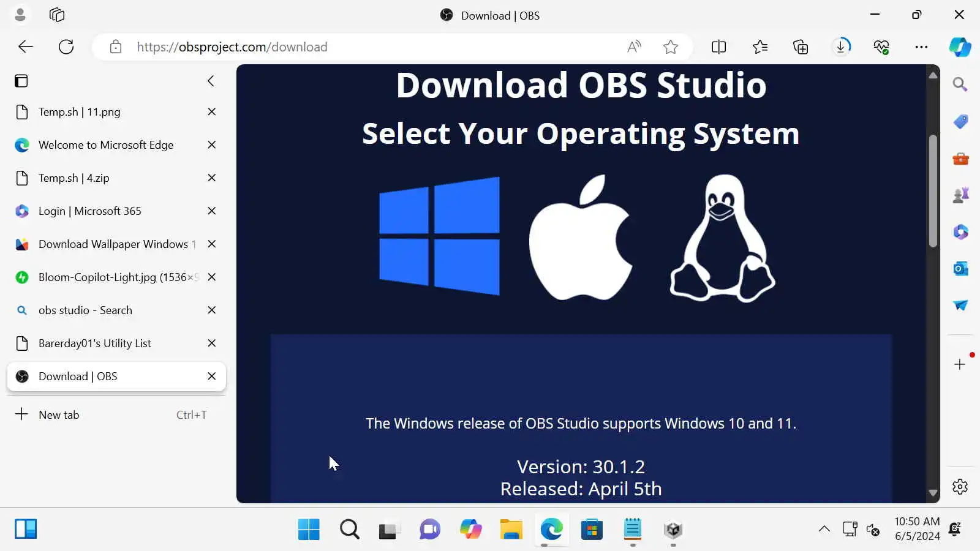Open sidebar Outlook icon
Image resolution: width=980 pixels, height=551 pixels.
pos(960,268)
